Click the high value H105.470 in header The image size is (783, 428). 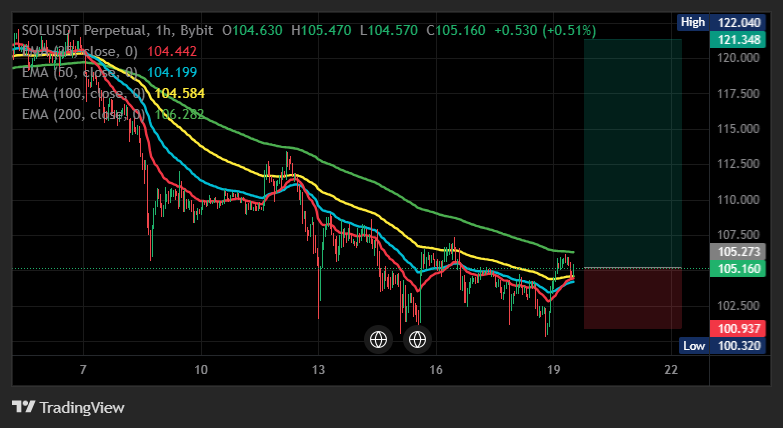[x=321, y=30]
